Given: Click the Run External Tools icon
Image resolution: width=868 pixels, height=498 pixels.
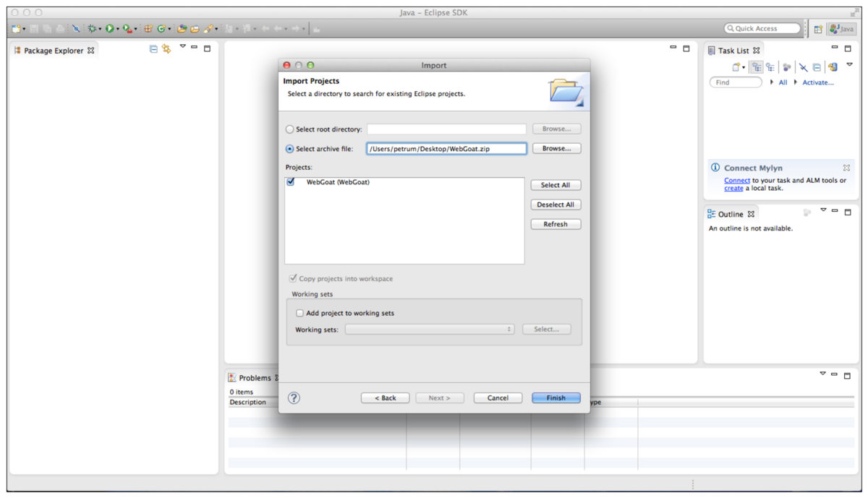Looking at the screenshot, I should tap(127, 29).
